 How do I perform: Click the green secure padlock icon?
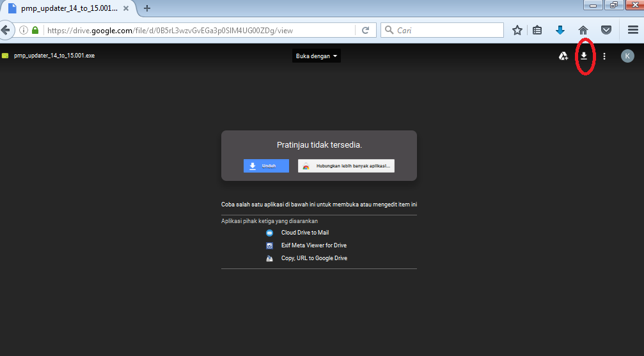tap(35, 30)
